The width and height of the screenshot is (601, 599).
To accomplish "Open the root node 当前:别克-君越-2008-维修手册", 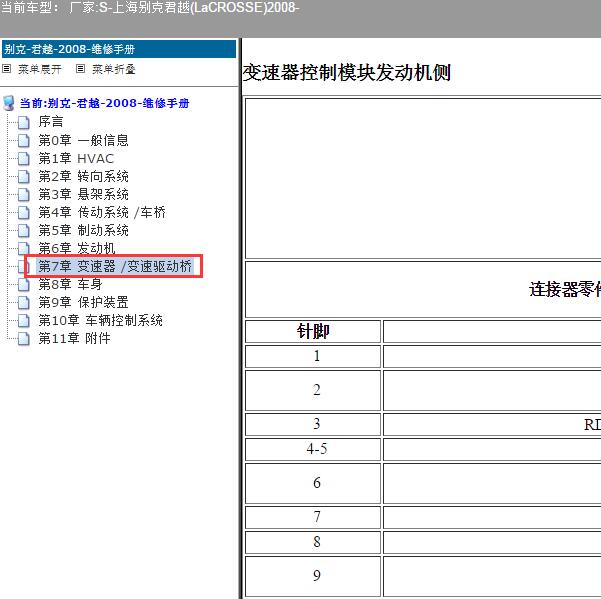I will tap(105, 103).
